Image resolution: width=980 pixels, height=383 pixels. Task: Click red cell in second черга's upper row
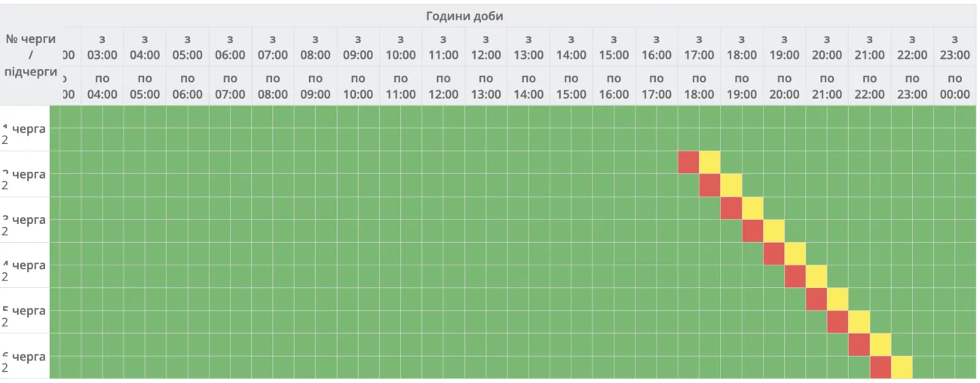pos(688,162)
